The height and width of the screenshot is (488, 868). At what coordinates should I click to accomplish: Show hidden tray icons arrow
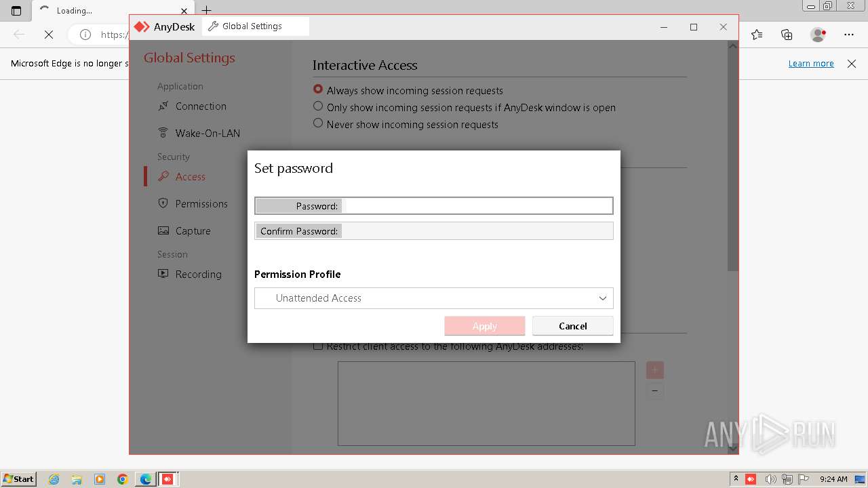(736, 479)
